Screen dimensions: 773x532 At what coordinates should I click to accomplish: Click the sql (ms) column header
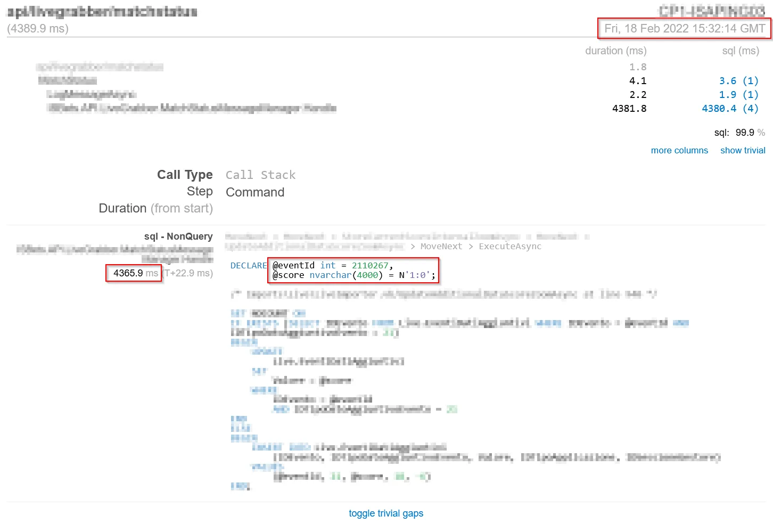(x=740, y=51)
